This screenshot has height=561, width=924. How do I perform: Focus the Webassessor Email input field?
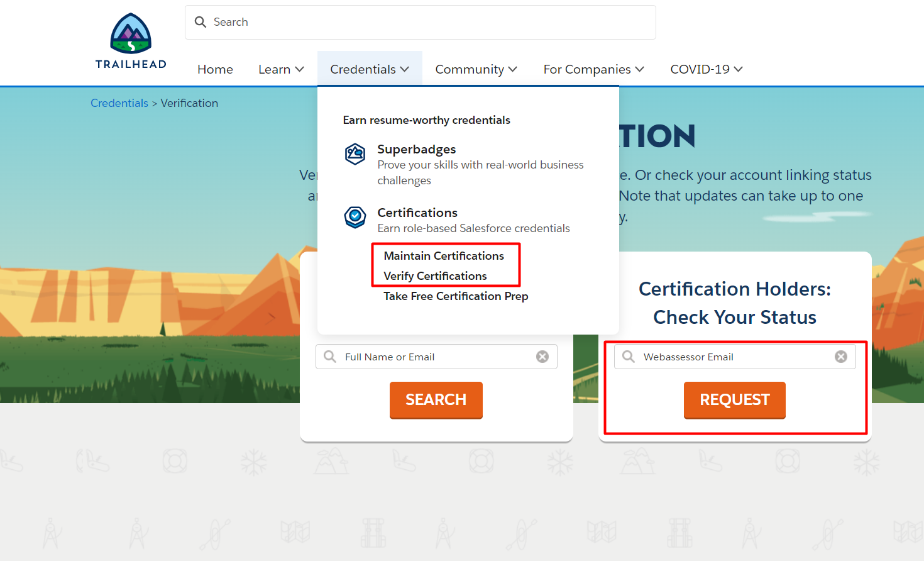[735, 357]
